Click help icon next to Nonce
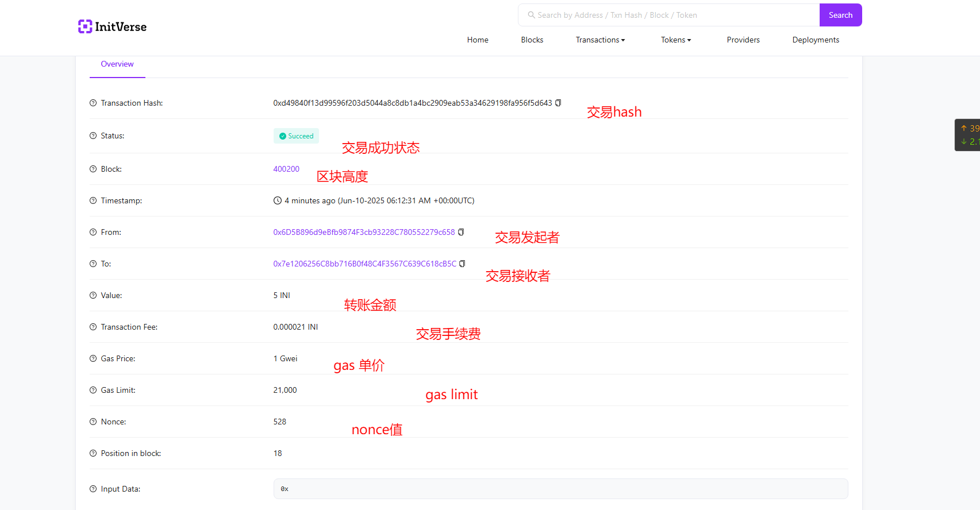This screenshot has width=980, height=510. coord(93,422)
